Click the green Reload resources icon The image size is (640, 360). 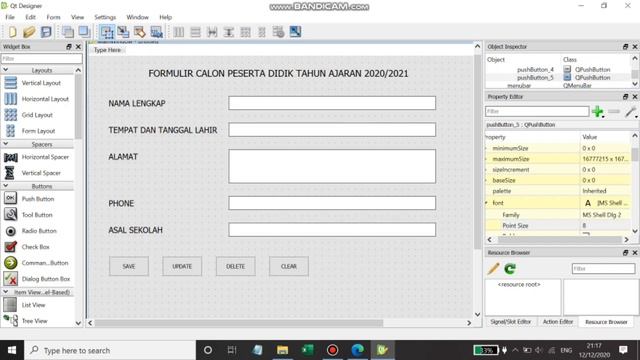[510, 269]
